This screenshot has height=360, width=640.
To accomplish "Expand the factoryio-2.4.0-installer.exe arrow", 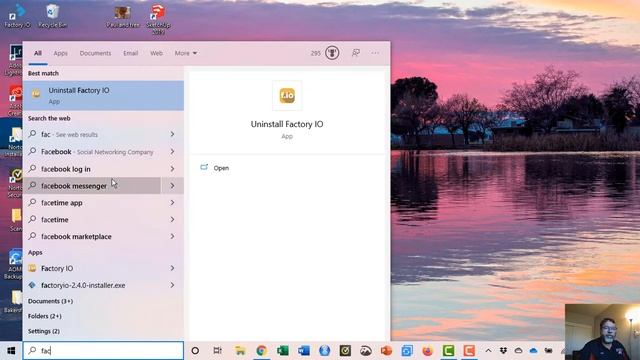I will [x=172, y=285].
